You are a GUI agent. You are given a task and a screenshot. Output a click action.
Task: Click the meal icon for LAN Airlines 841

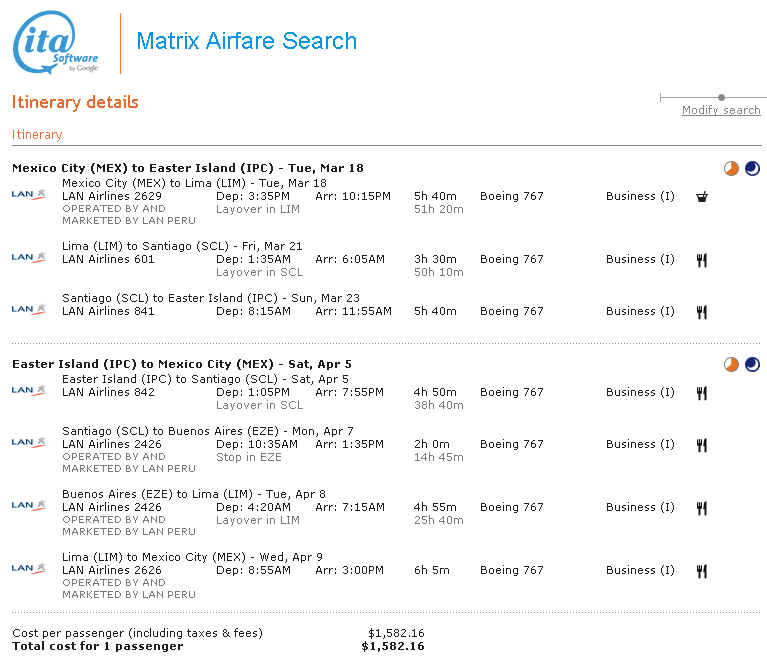tap(702, 312)
